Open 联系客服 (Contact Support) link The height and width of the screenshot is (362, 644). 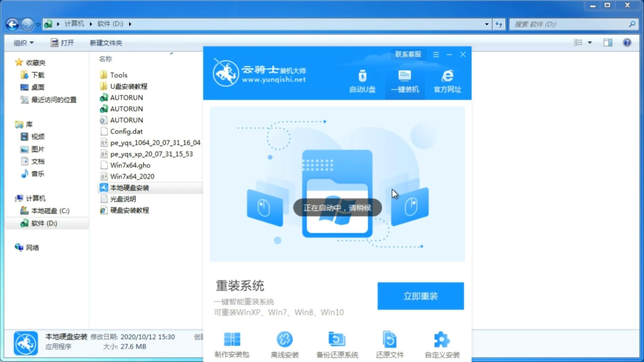click(407, 54)
